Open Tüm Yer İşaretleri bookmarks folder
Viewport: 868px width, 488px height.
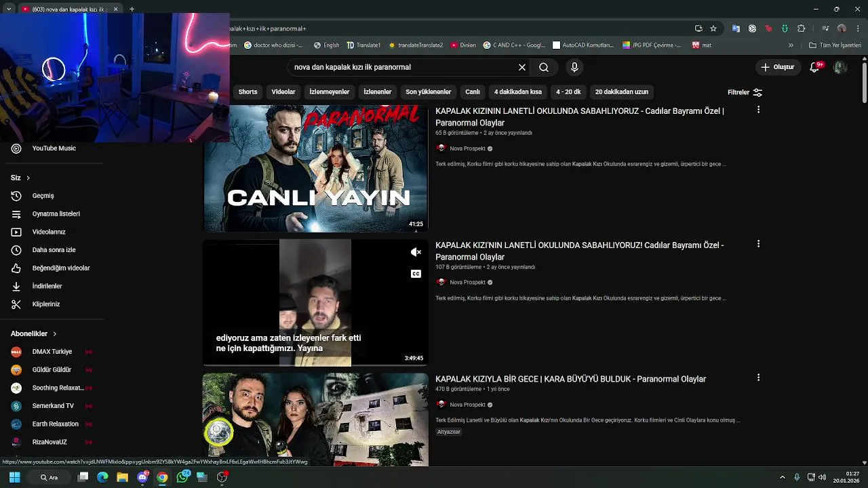tap(835, 45)
